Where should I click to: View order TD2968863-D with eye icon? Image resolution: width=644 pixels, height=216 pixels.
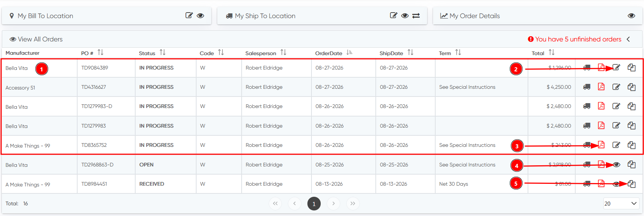[x=616, y=165]
